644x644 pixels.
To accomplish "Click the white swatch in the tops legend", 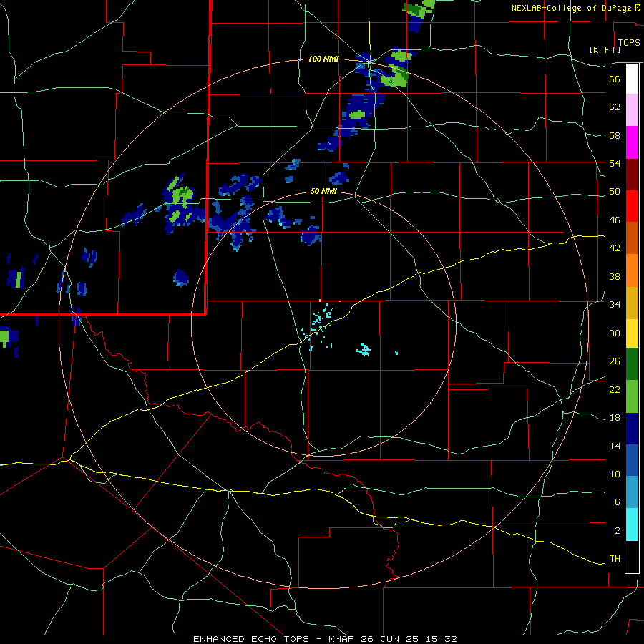I will point(632,79).
